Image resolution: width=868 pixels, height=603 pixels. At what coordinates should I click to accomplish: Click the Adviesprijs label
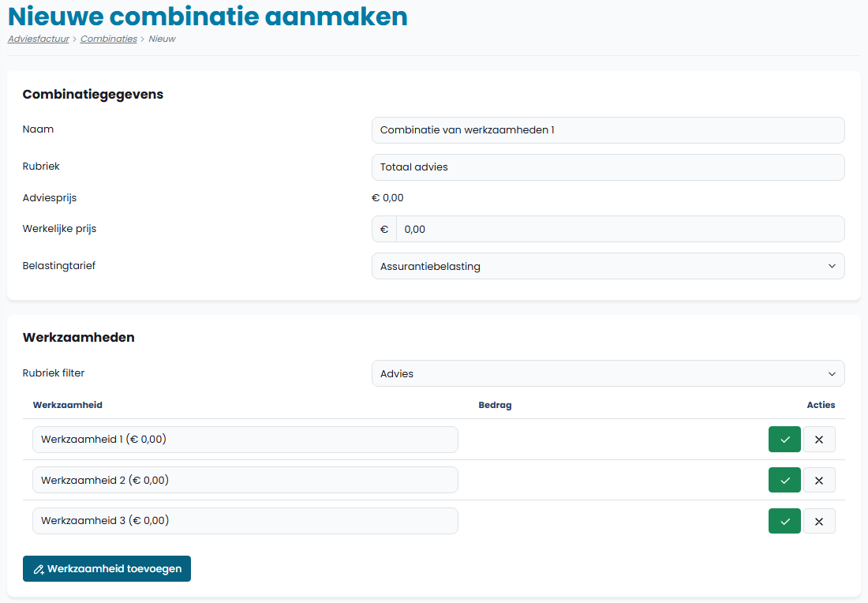[x=50, y=197]
